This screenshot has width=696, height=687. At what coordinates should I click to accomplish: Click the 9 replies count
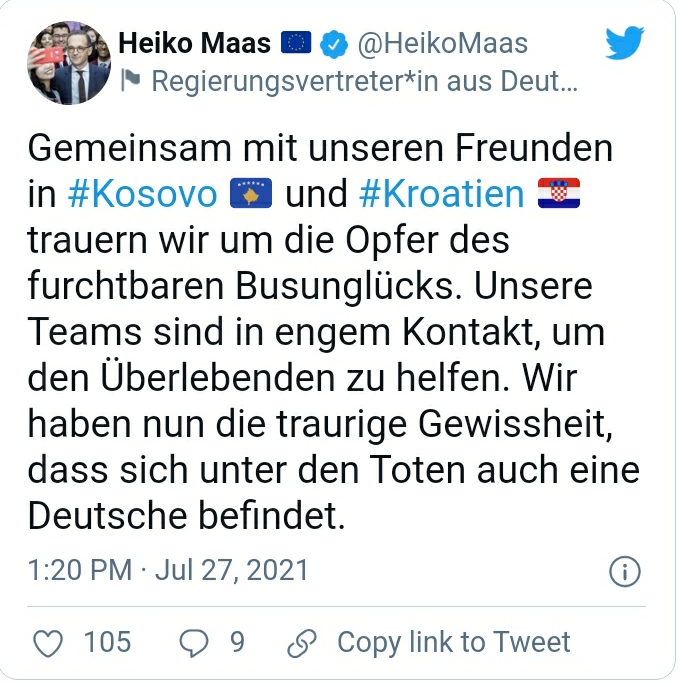pyautogui.click(x=237, y=642)
